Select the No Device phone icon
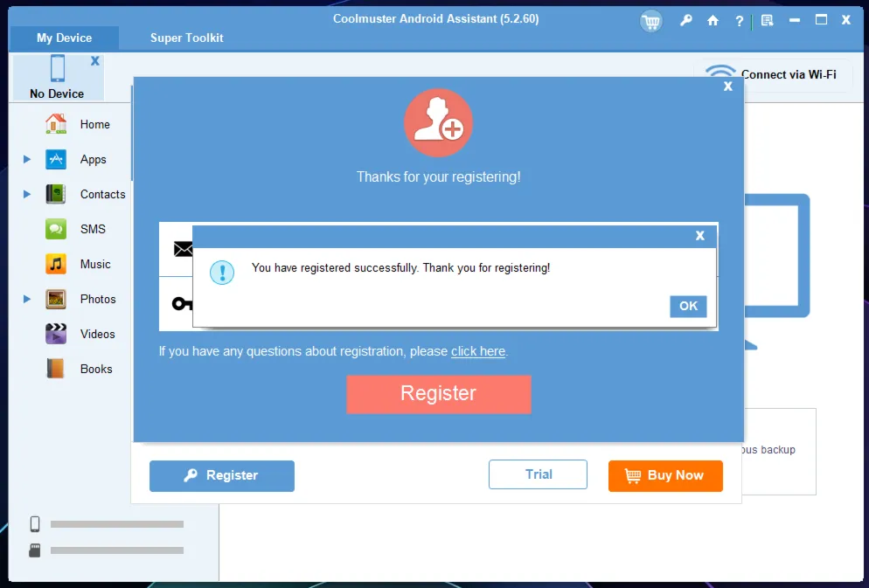The width and height of the screenshot is (869, 588). click(58, 69)
